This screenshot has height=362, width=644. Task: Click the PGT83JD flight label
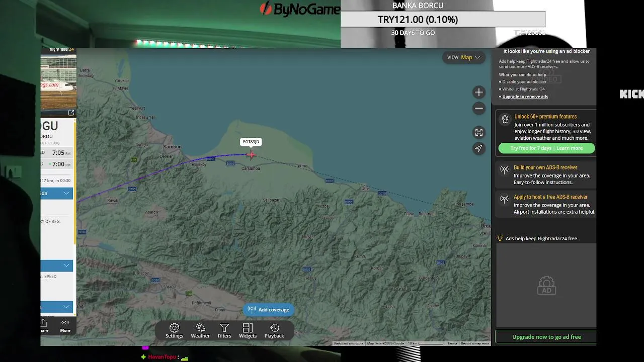pos(251,142)
